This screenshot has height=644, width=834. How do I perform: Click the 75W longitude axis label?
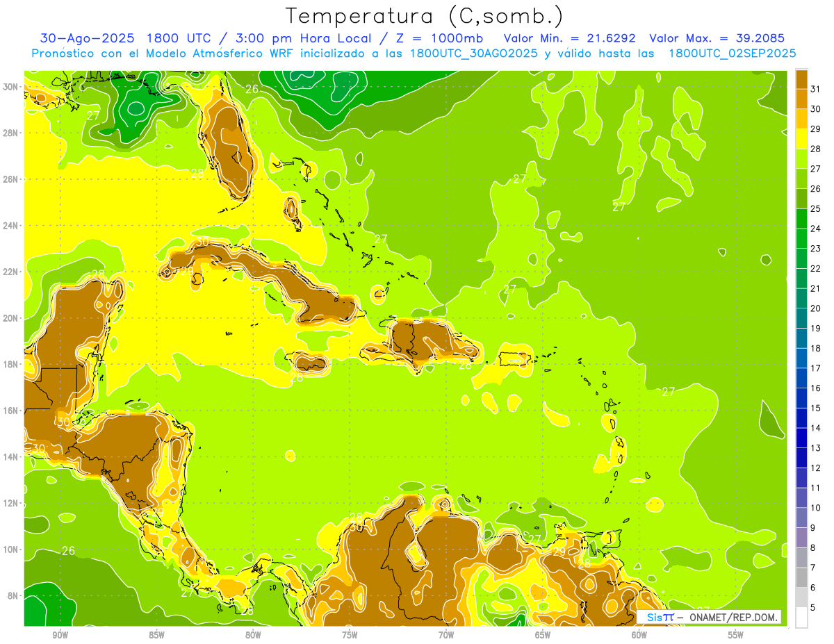coord(350,635)
